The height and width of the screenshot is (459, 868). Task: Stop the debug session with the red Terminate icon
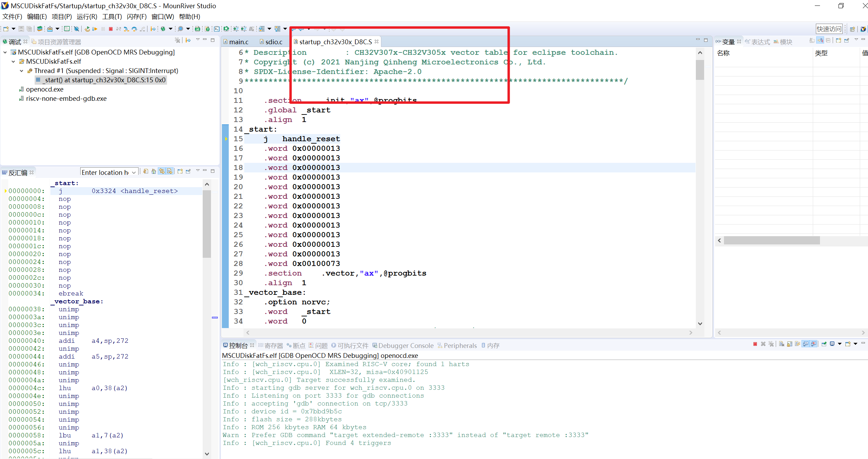pyautogui.click(x=110, y=29)
